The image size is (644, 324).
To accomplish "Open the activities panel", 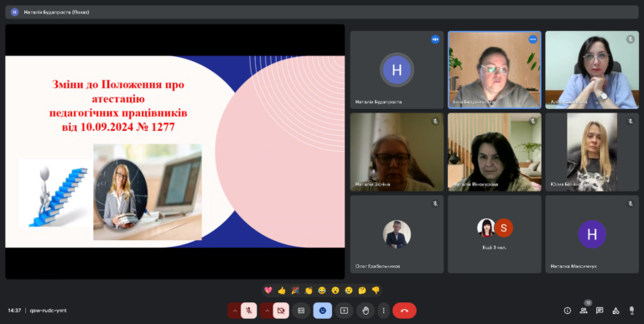I will tap(615, 311).
